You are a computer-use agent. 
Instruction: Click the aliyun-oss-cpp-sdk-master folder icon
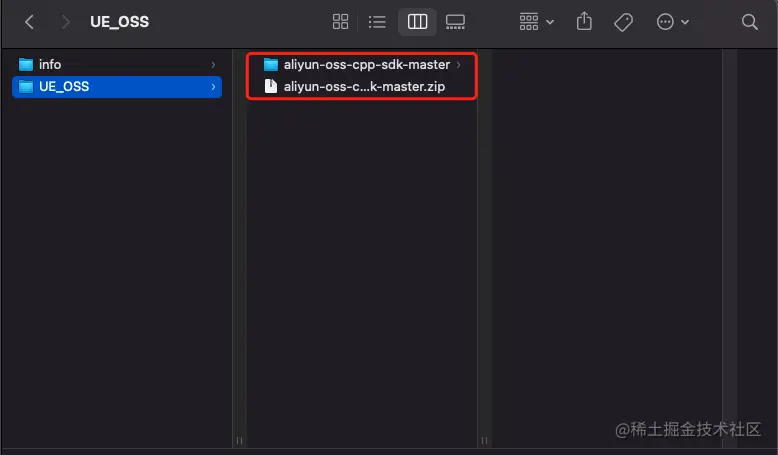tap(271, 65)
